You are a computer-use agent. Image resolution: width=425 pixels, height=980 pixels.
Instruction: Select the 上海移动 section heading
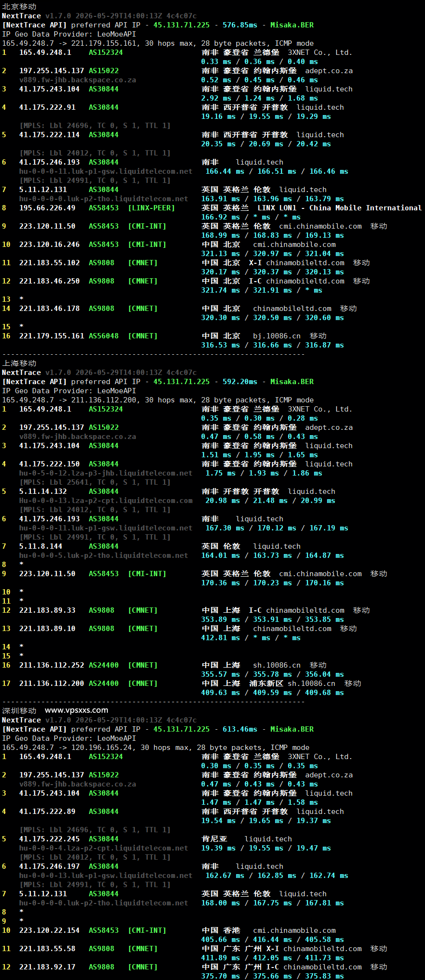tap(19, 363)
